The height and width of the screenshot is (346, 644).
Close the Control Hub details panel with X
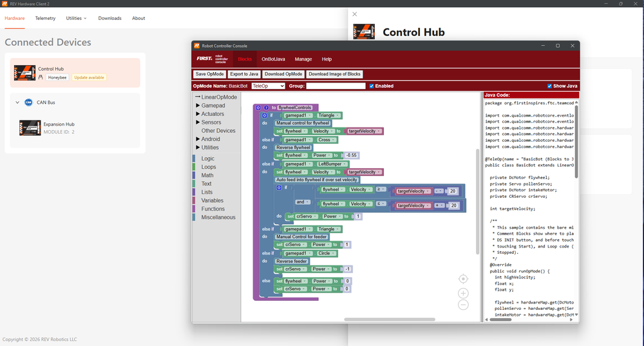(x=355, y=14)
